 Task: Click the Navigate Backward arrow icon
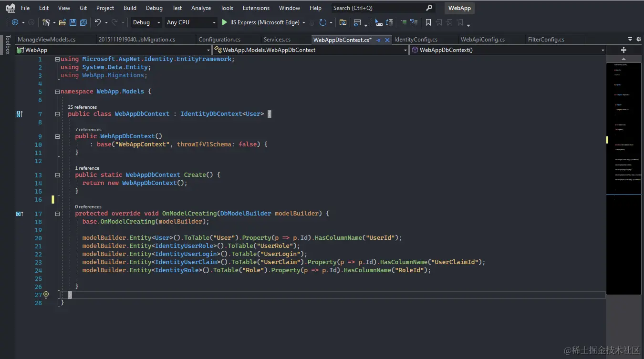pyautogui.click(x=15, y=22)
